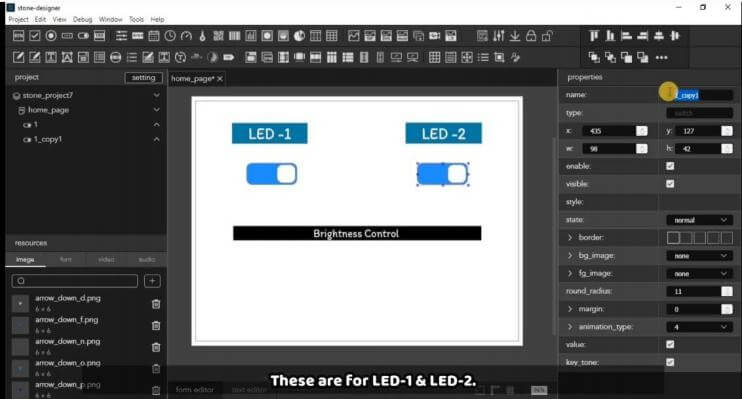Click the x position stepper
The image size is (742, 399).
click(642, 131)
